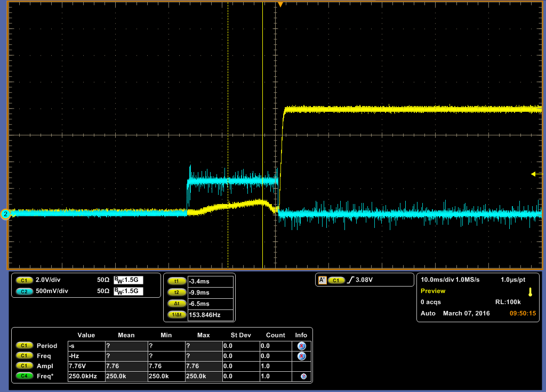
Task: Select the 1/Δt badge showing 153.846Hz
Action: pyautogui.click(x=177, y=314)
